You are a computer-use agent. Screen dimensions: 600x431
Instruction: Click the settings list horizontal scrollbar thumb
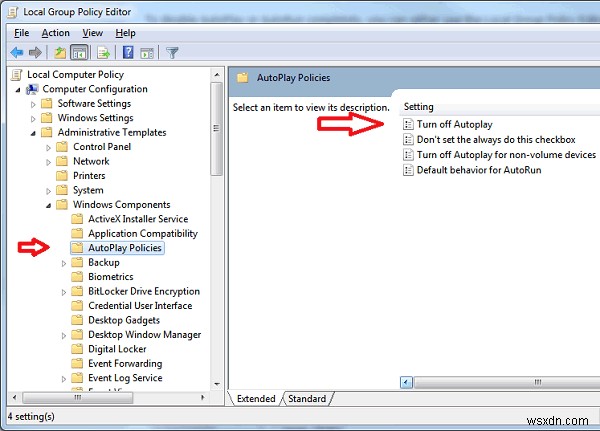507,382
